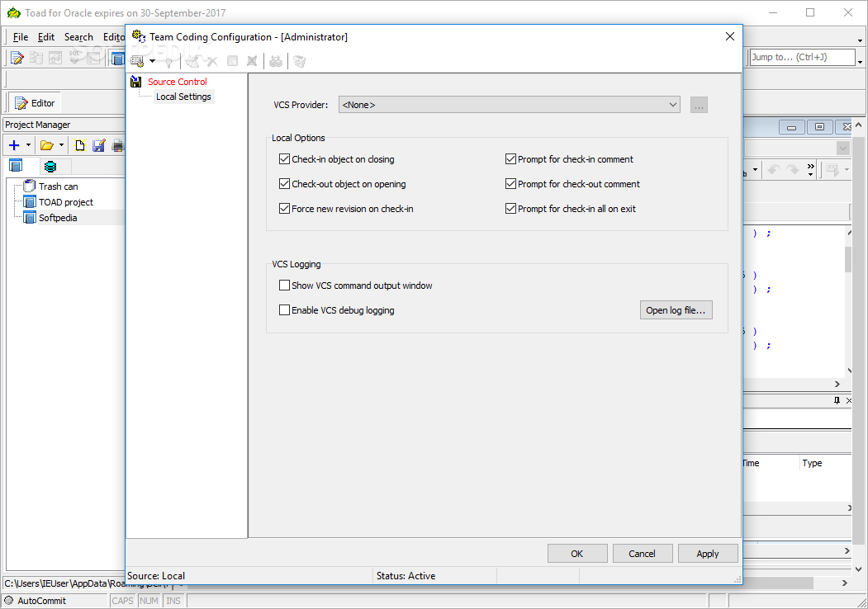
Task: Click the blue plus Add icon in Project Manager
Action: (14, 145)
